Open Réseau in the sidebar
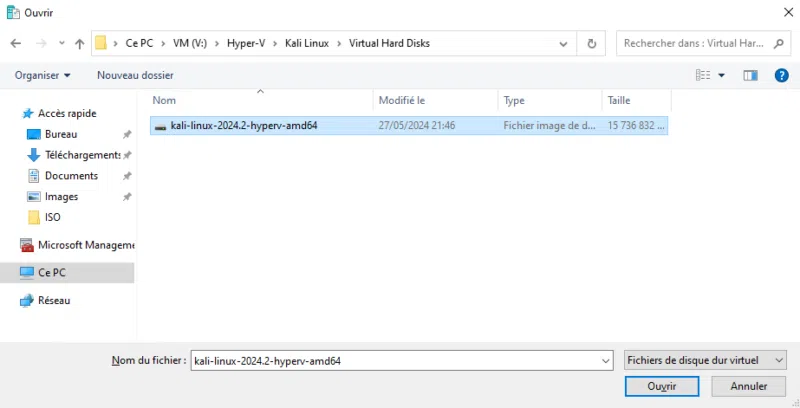Image resolution: width=800 pixels, height=408 pixels. pos(54,300)
